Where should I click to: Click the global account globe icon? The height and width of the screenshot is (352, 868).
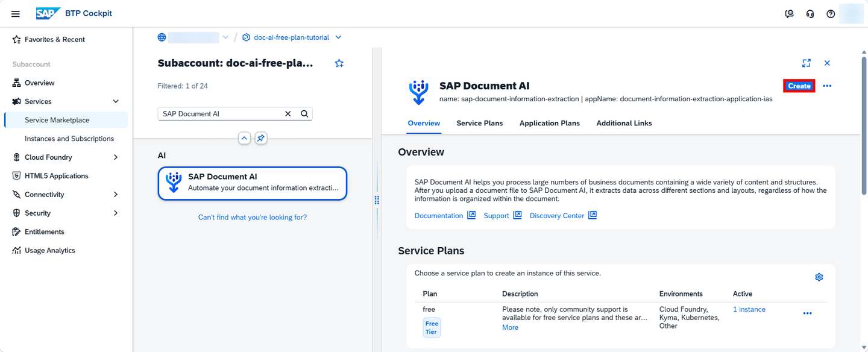click(162, 37)
